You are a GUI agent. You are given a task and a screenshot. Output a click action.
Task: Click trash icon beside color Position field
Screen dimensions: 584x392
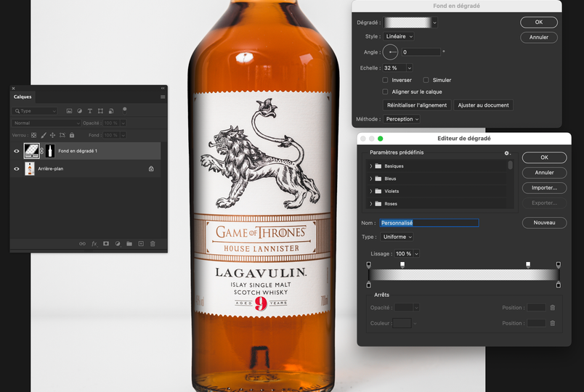point(553,323)
